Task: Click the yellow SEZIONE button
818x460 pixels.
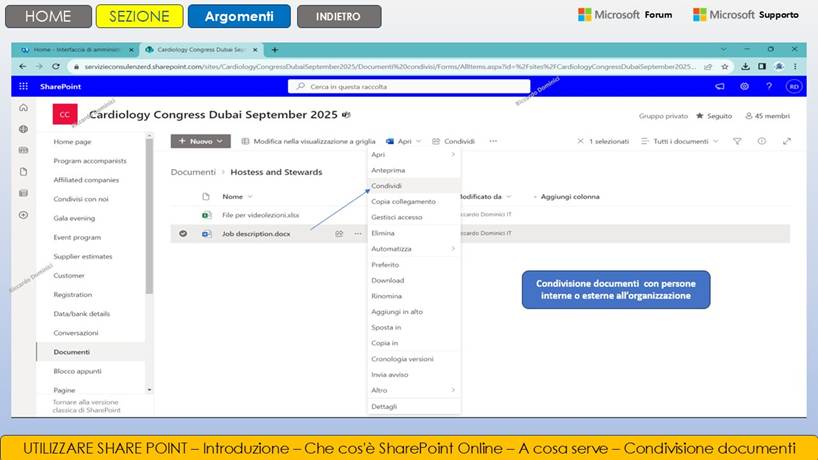Action: (139, 16)
